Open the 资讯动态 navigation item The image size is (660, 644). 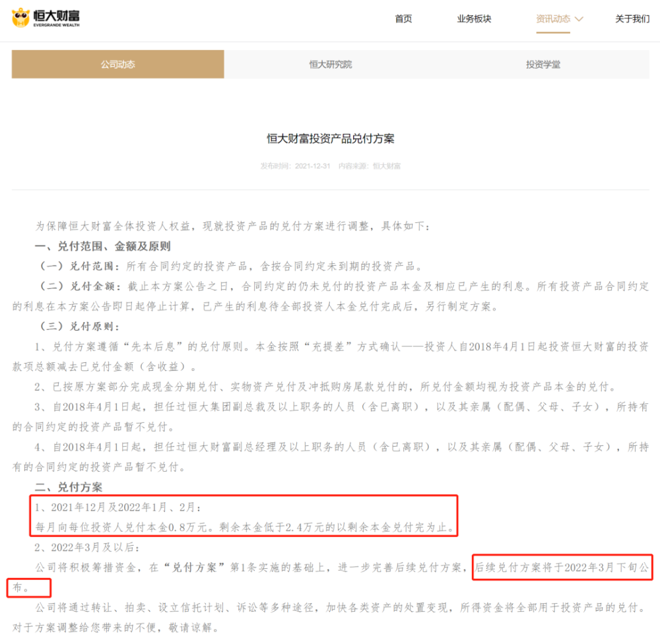tap(552, 18)
